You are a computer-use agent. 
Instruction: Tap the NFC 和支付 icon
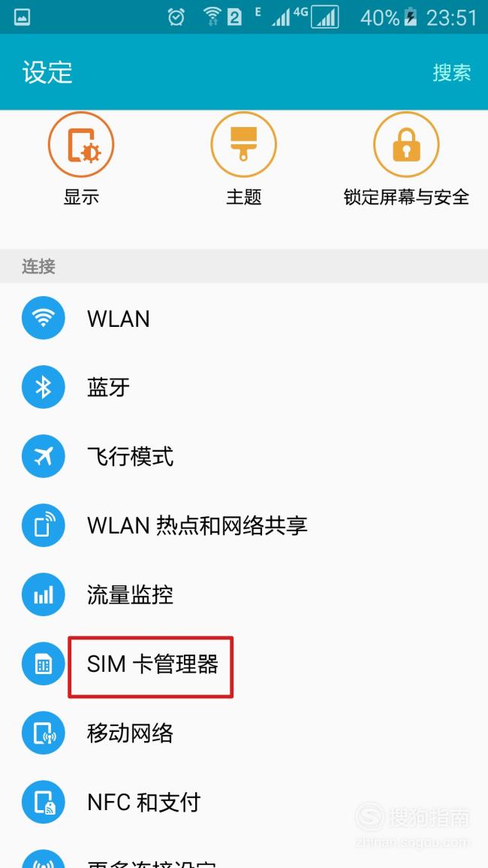coord(43,802)
